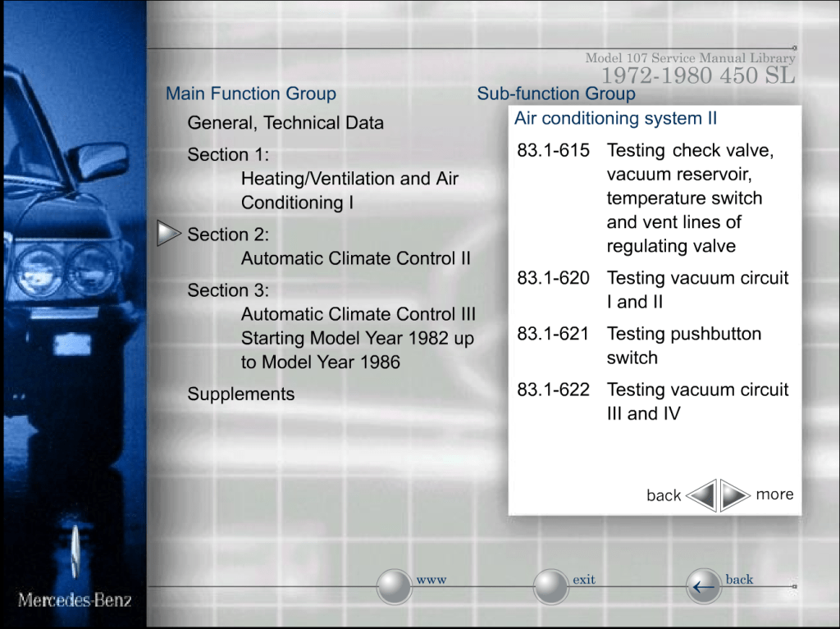The height and width of the screenshot is (629, 840).
Task: Click the triangle marker beside Section 2
Action: coord(168,235)
